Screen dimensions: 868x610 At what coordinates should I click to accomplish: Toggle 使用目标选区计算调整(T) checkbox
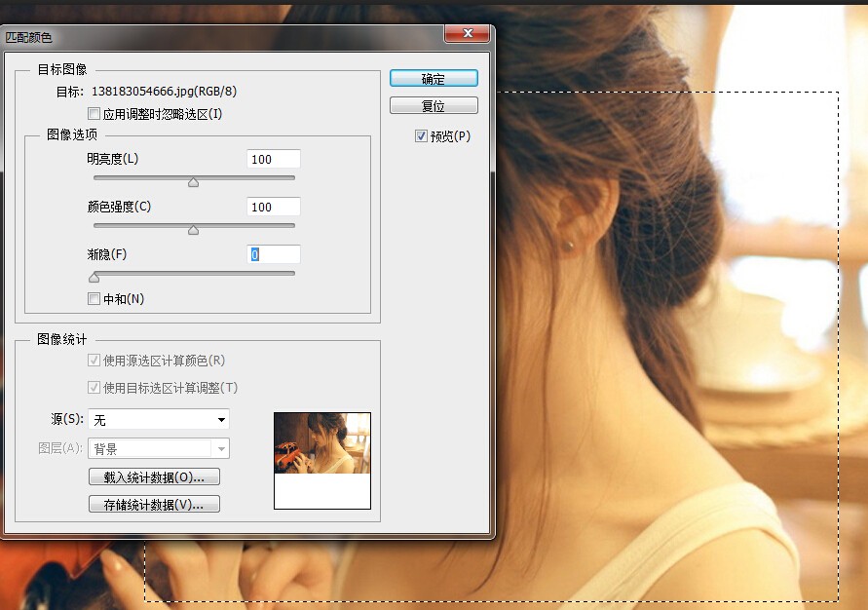[x=94, y=388]
